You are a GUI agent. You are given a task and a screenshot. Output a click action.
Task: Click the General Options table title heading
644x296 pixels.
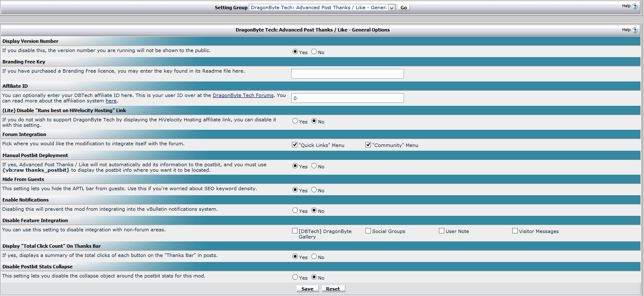point(313,30)
